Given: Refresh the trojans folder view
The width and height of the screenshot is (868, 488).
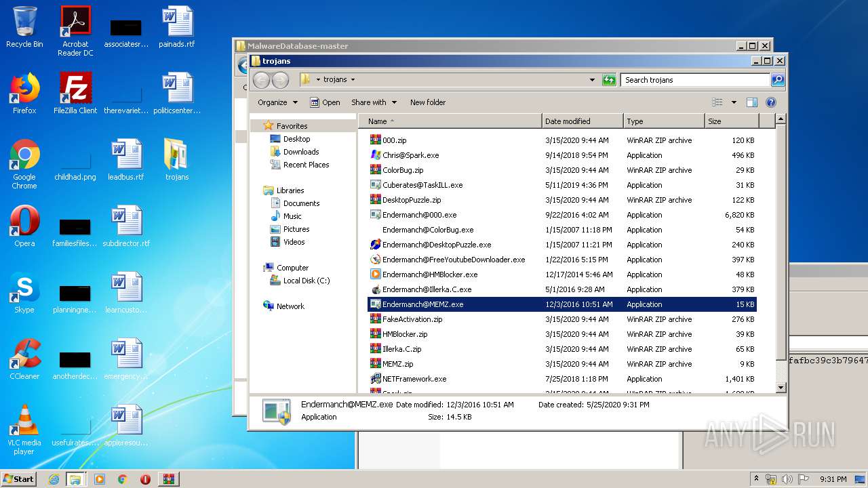Looking at the screenshot, I should [x=609, y=80].
